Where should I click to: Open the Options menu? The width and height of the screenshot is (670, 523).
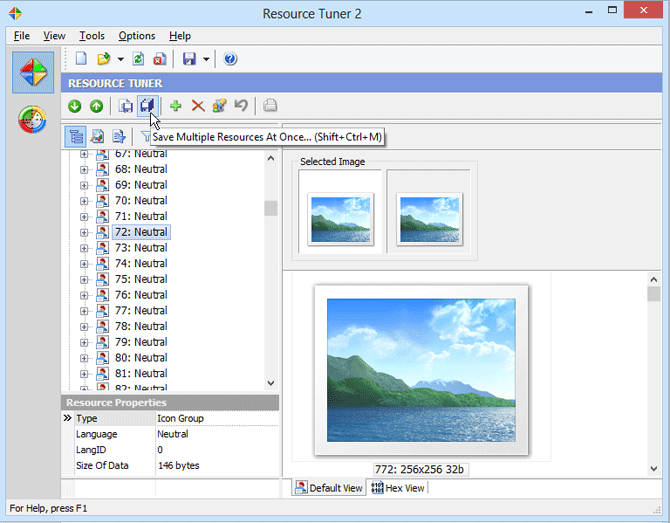(x=137, y=36)
